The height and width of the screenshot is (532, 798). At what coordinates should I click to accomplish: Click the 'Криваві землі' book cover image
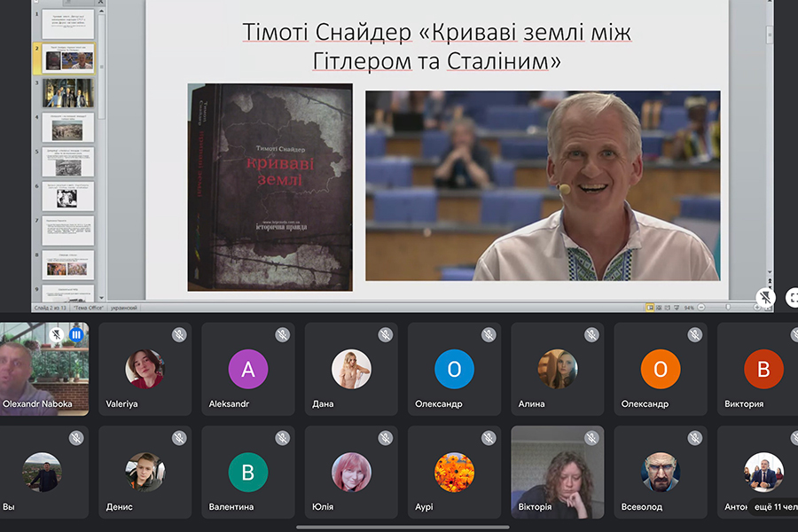click(270, 187)
